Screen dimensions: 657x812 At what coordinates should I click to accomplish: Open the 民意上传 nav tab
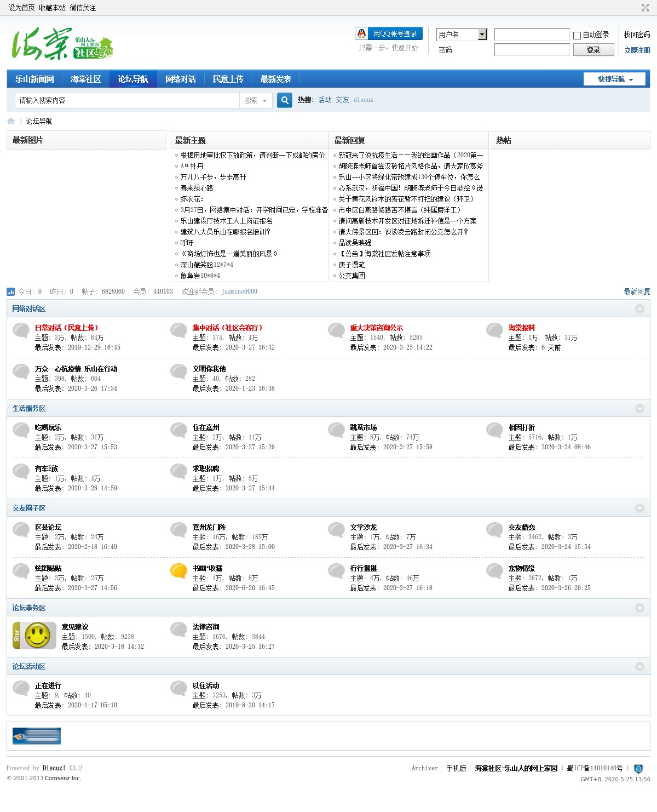click(228, 79)
